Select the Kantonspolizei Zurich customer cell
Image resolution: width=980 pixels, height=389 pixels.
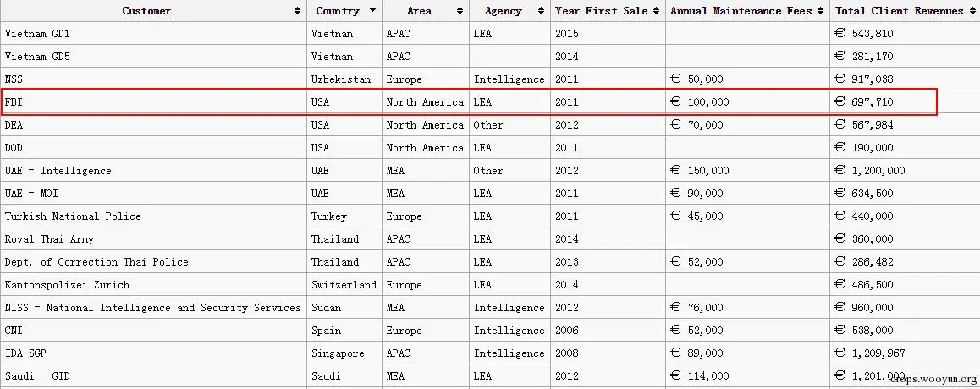coord(67,285)
